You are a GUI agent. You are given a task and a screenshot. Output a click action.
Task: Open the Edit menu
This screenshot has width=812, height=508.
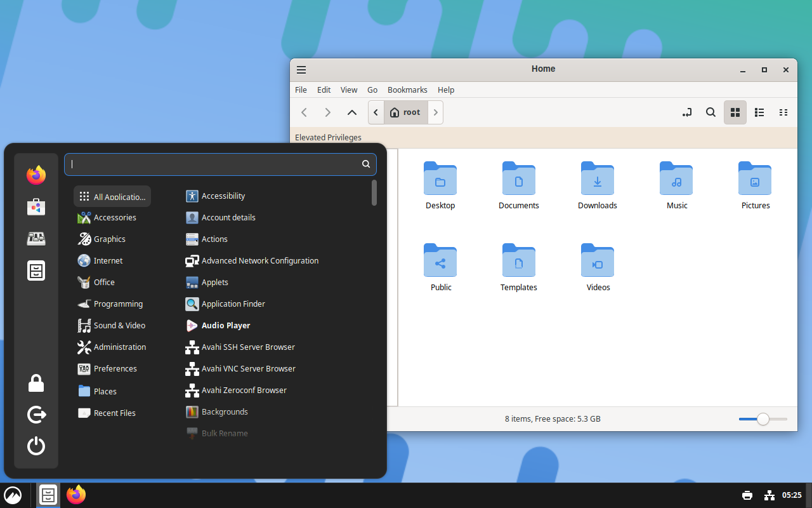pos(324,90)
